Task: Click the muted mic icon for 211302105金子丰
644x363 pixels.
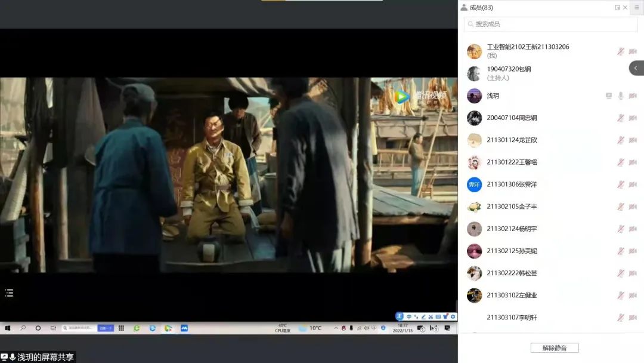Action: point(621,207)
